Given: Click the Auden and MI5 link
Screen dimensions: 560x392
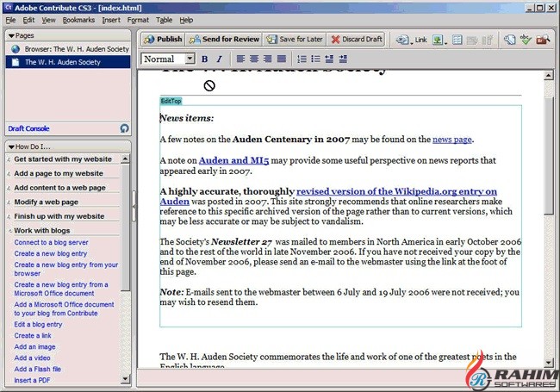Looking at the screenshot, I should pyautogui.click(x=233, y=160).
